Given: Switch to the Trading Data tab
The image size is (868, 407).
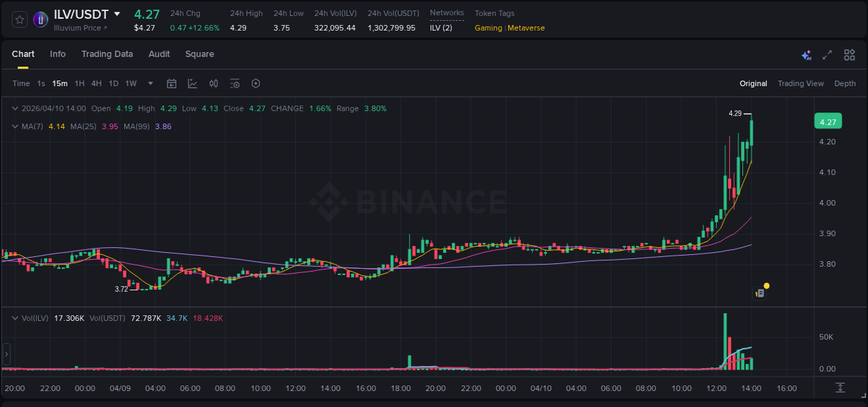Looking at the screenshot, I should click(x=107, y=54).
